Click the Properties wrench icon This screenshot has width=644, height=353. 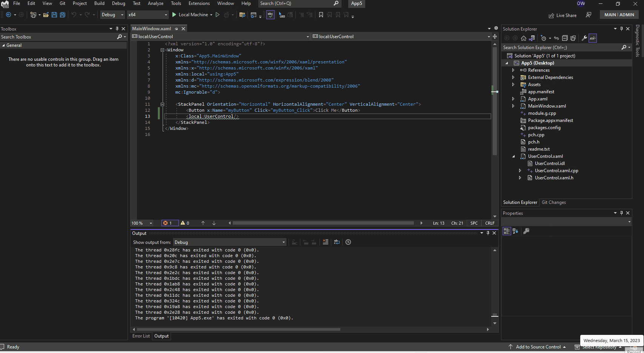pyautogui.click(x=584, y=38)
